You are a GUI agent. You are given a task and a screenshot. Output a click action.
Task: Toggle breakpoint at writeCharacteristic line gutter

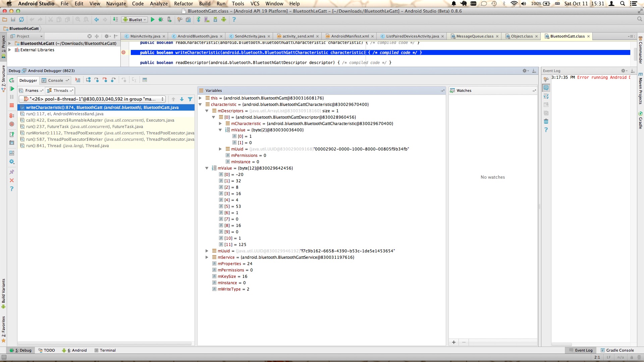[x=123, y=52]
